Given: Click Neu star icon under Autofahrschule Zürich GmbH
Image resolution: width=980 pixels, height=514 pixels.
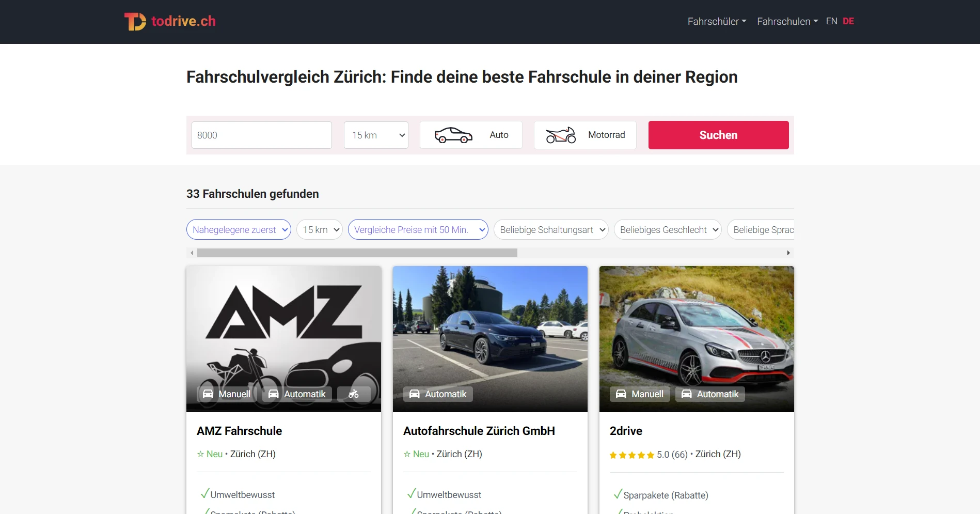Looking at the screenshot, I should pyautogui.click(x=407, y=454).
